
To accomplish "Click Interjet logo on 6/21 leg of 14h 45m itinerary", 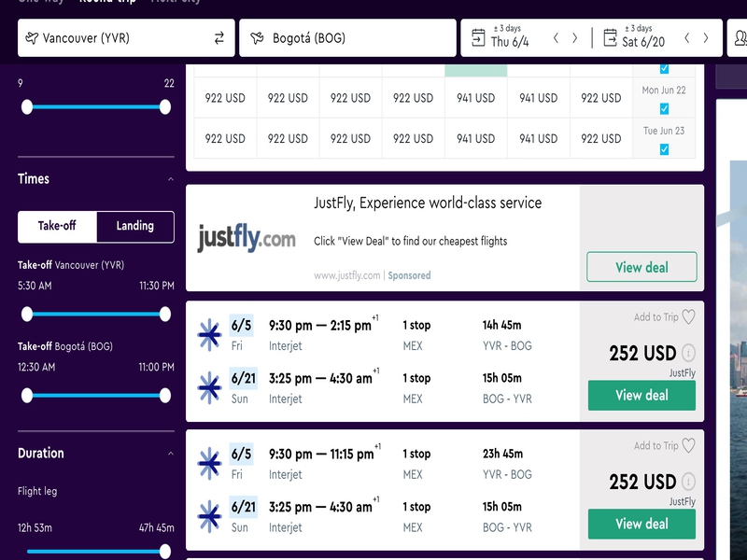I will (209, 387).
